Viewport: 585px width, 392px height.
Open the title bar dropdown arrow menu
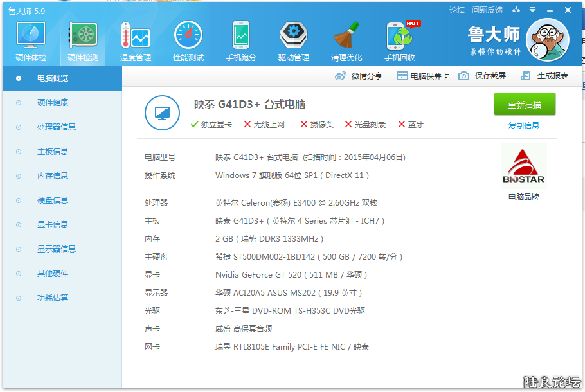(532, 10)
